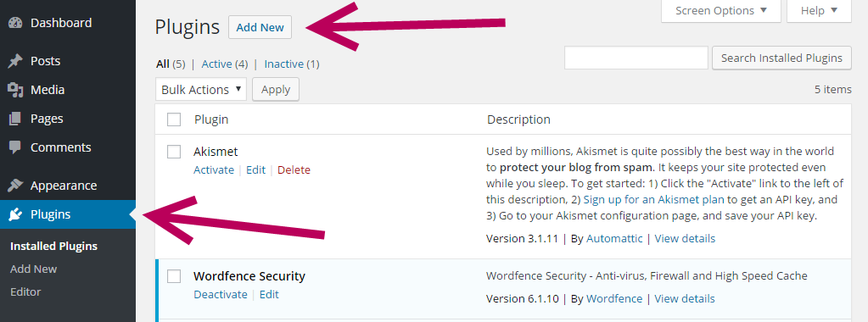Image resolution: width=868 pixels, height=322 pixels.
Task: Open Comments via the speech bubble icon
Action: coord(15,147)
